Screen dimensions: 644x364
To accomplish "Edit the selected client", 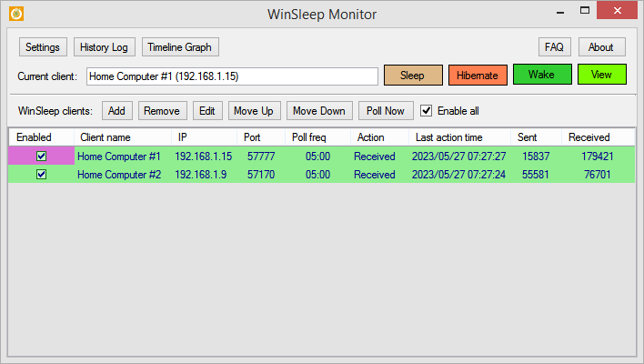I will (x=207, y=111).
